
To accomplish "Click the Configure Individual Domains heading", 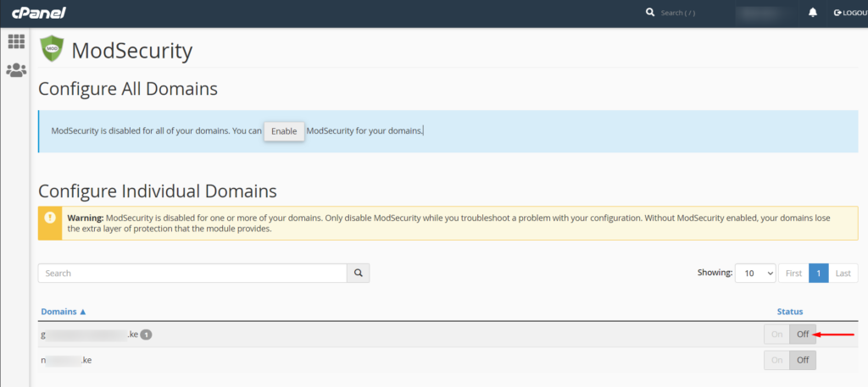I will click(x=157, y=191).
